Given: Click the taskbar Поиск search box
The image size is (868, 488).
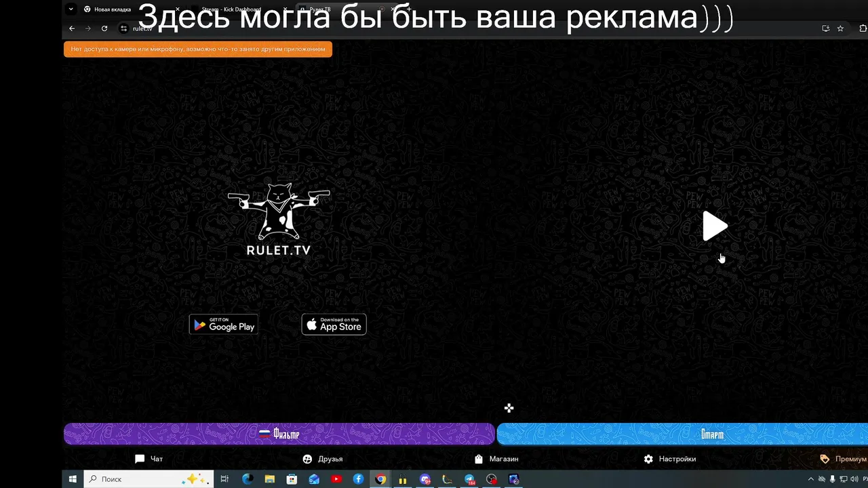Looking at the screenshot, I should click(149, 479).
